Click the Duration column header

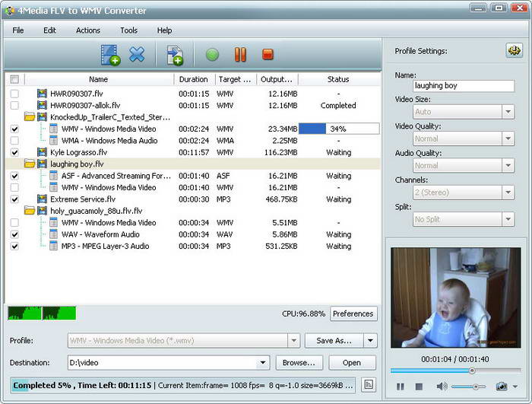[194, 79]
